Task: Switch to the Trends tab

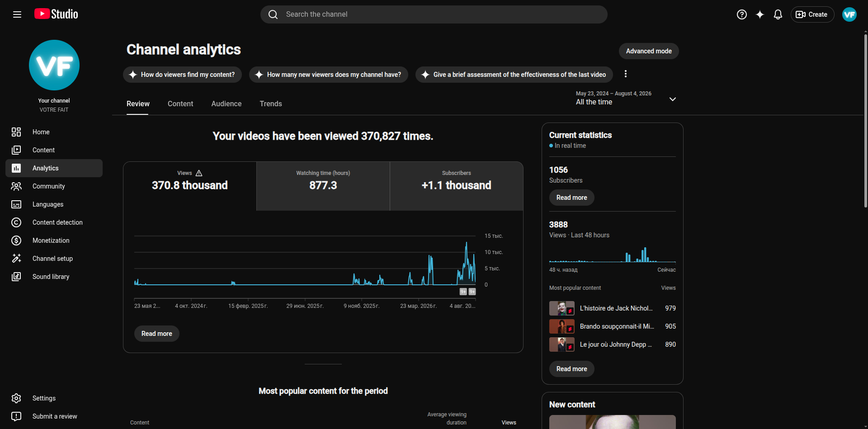Action: 271,104
